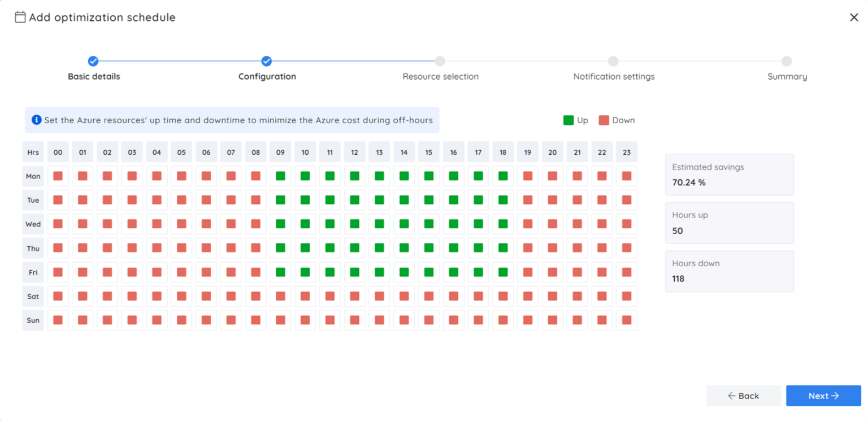Toggle Thursday hour 15 cell to Down
This screenshot has height=421, width=868.
click(428, 248)
